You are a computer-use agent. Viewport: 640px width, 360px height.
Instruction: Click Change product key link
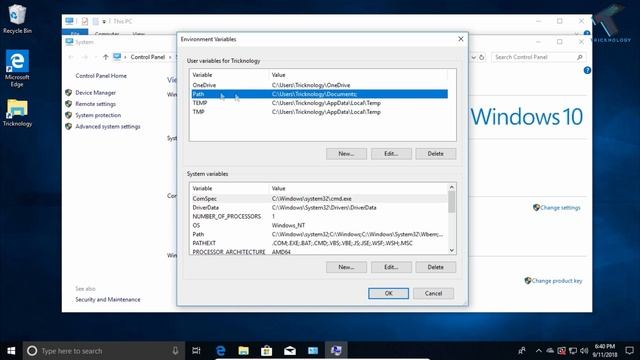point(557,281)
